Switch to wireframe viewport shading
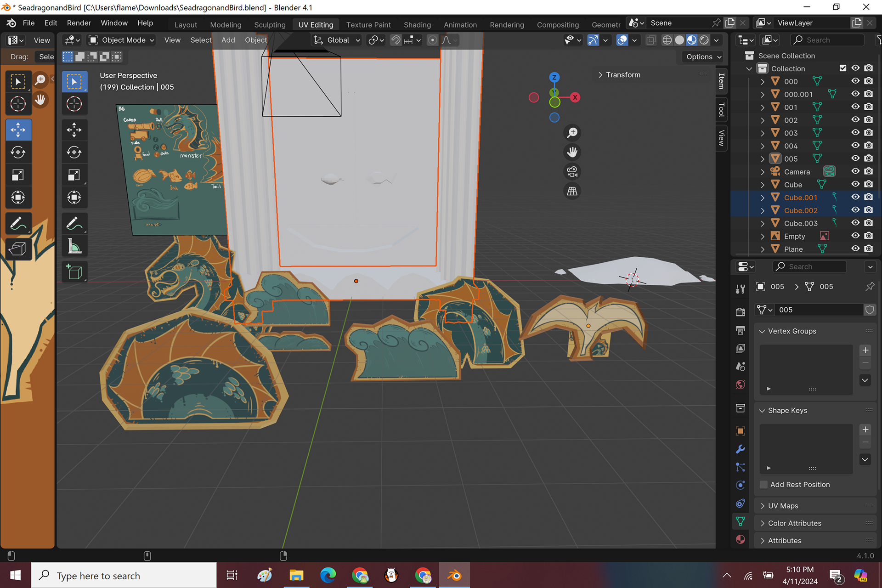The width and height of the screenshot is (882, 588). point(667,40)
